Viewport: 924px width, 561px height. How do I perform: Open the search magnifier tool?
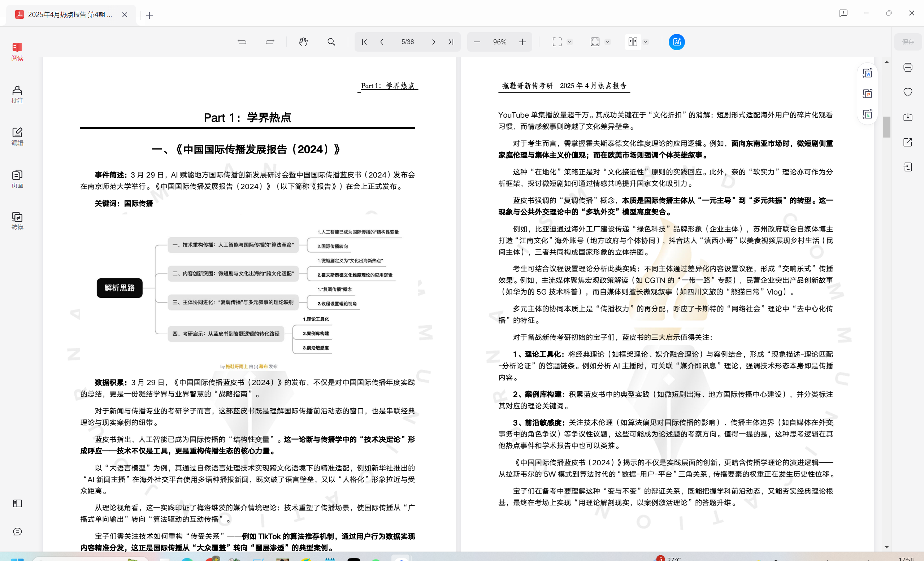[x=331, y=42]
